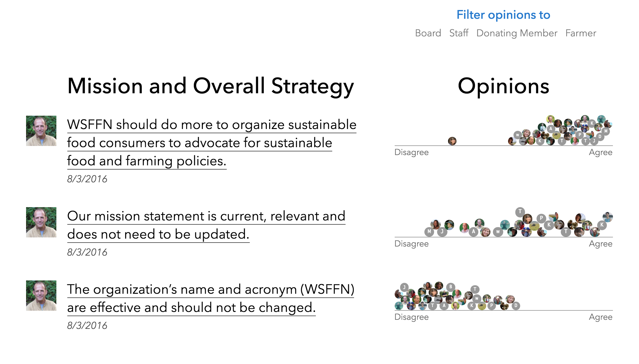639x364 pixels.
Task: Open the mission statement is current proposal
Action: [206, 225]
